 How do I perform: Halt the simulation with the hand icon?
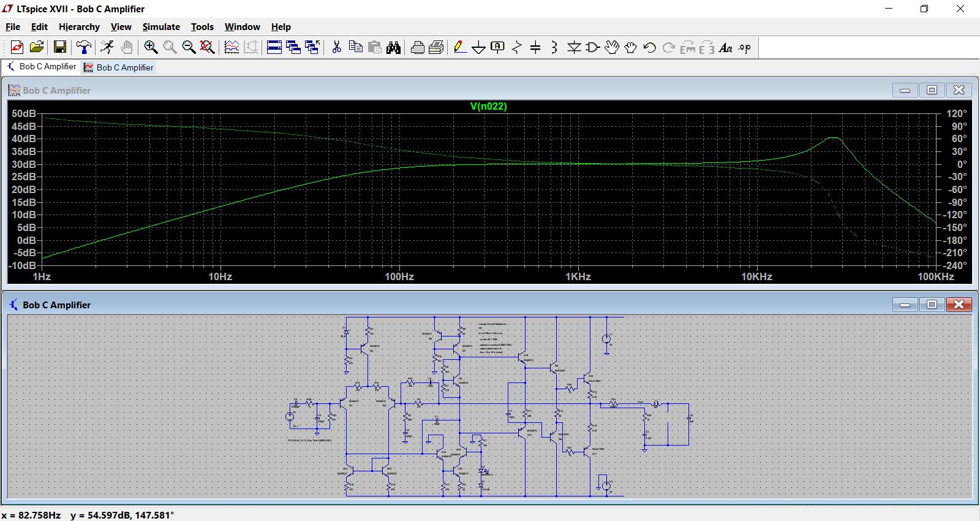click(x=127, y=47)
